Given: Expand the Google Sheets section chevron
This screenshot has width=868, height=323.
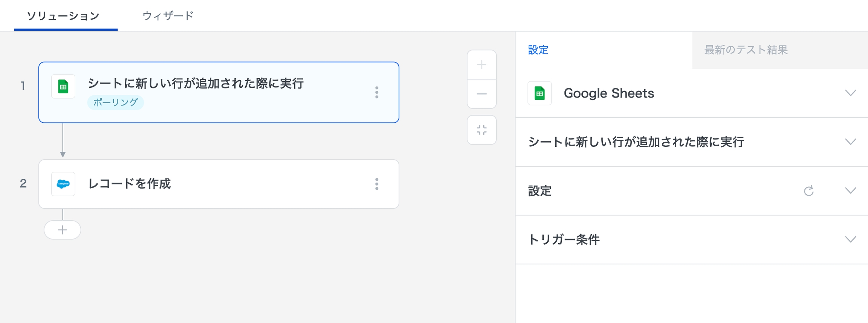Looking at the screenshot, I should (850, 93).
